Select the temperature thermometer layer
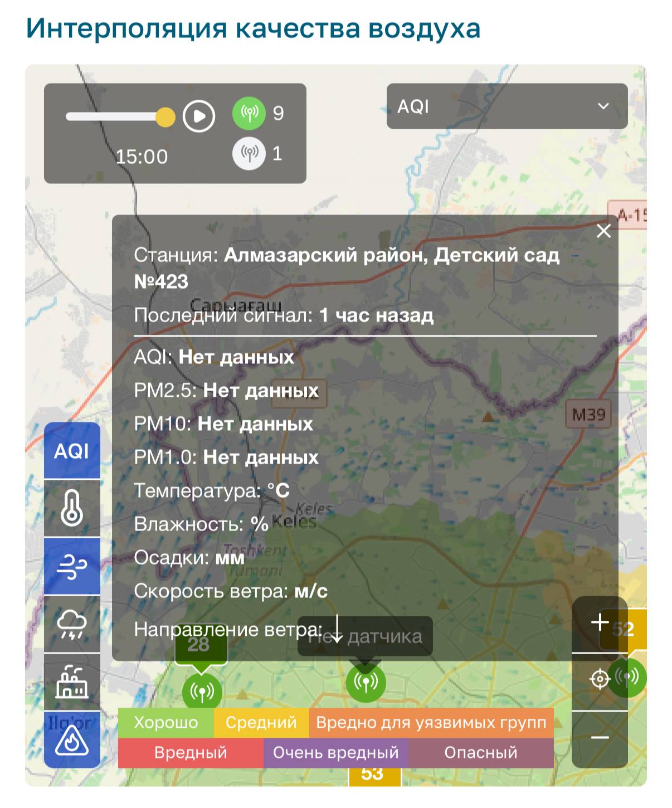The height and width of the screenshot is (808, 672). pyautogui.click(x=72, y=508)
